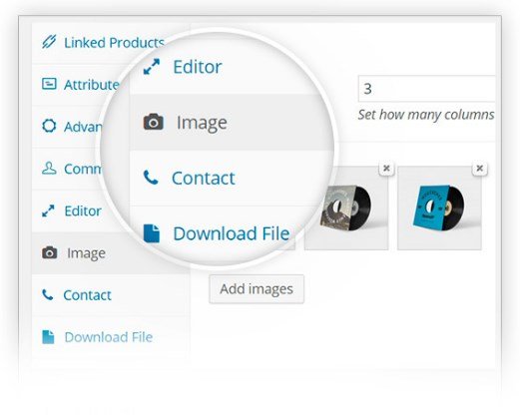Click the Attributes panel icon in sidebar
Screen dimensions: 520x420
(49, 84)
